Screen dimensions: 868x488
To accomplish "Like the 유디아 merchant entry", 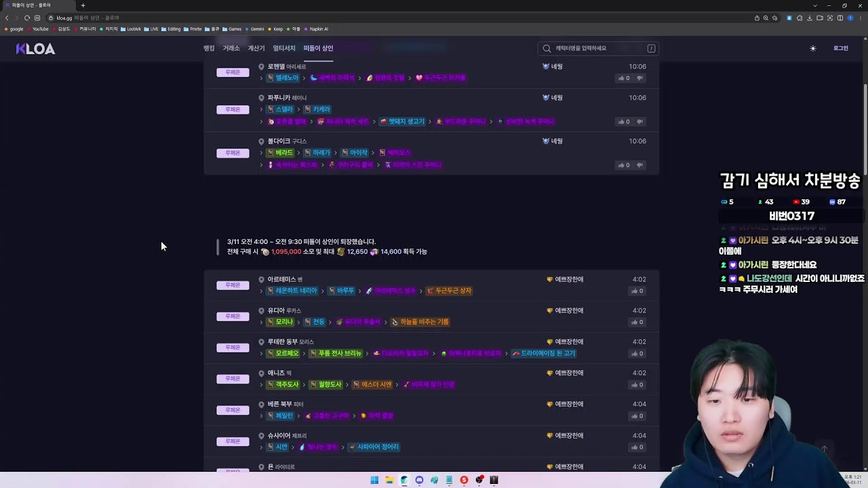I will [637, 322].
